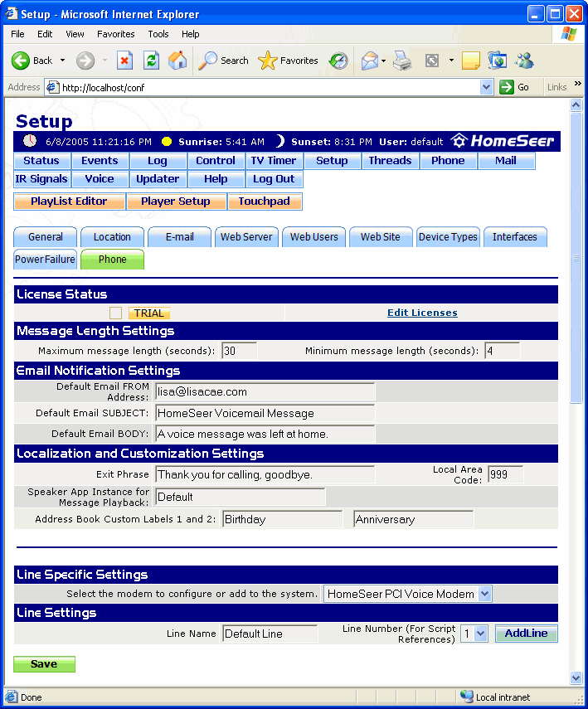Click the green Go arrow icon
This screenshot has height=709, width=588.
pos(507,87)
